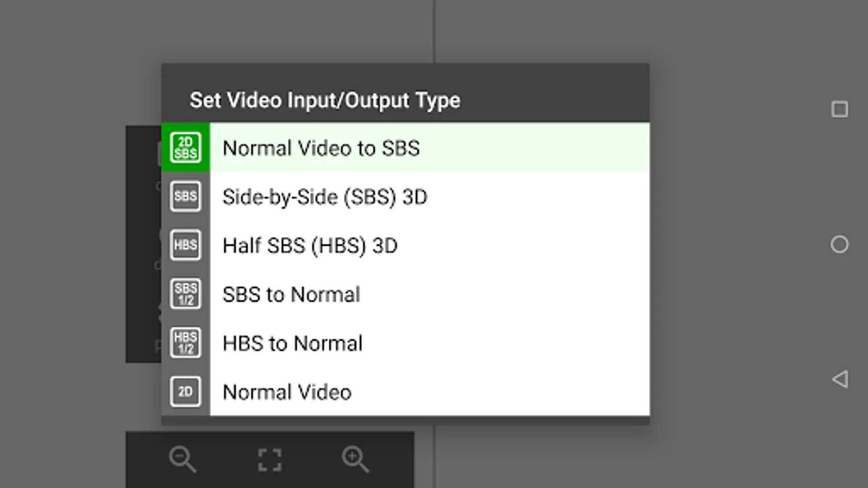Click the SBS format icon
The image size is (868, 488).
186,196
